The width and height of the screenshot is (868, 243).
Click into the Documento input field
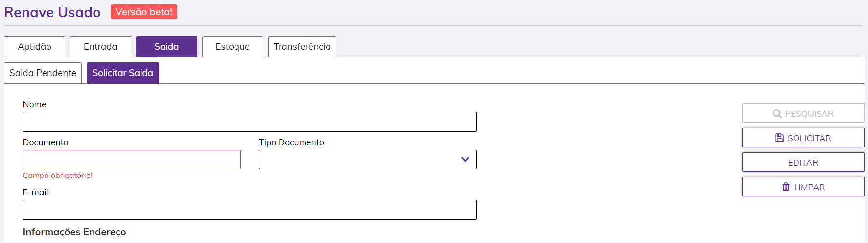point(132,159)
